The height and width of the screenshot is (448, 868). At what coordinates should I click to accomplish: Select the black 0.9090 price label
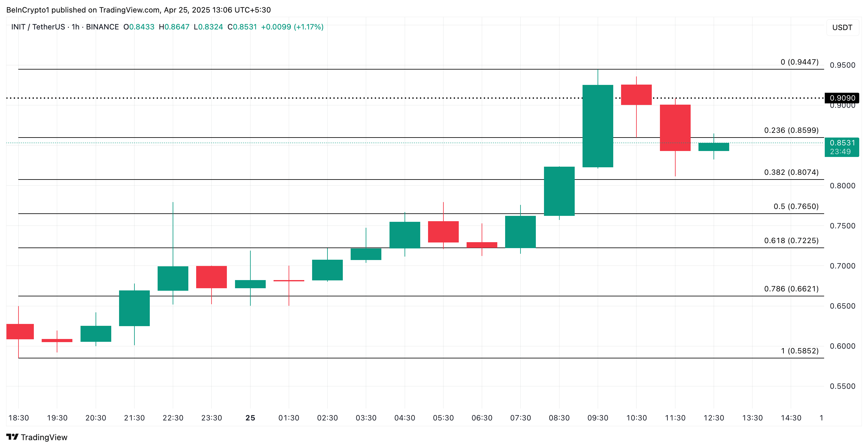[x=842, y=98]
